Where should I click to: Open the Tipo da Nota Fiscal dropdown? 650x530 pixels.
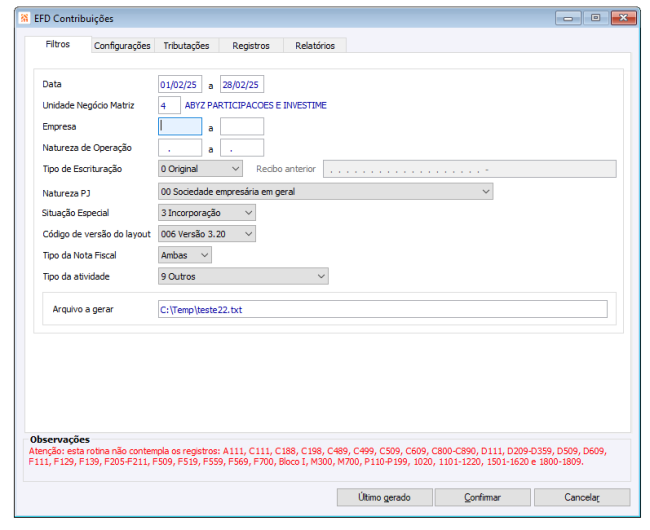coord(185,255)
